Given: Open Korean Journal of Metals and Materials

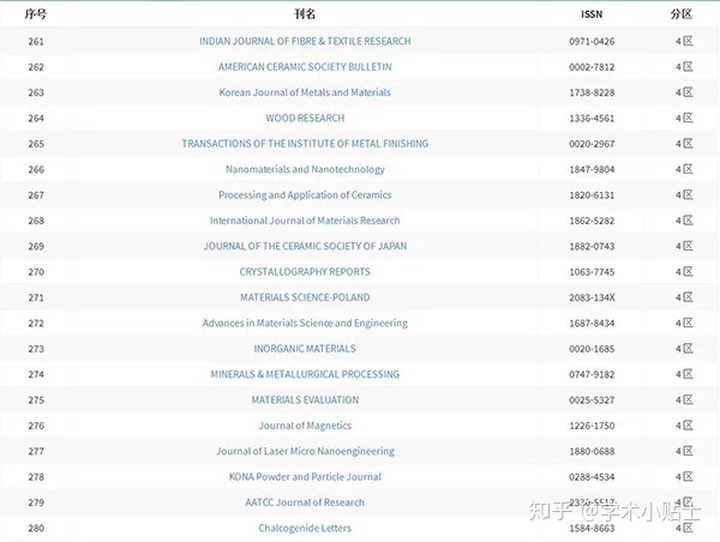Looking at the screenshot, I should pos(305,92).
